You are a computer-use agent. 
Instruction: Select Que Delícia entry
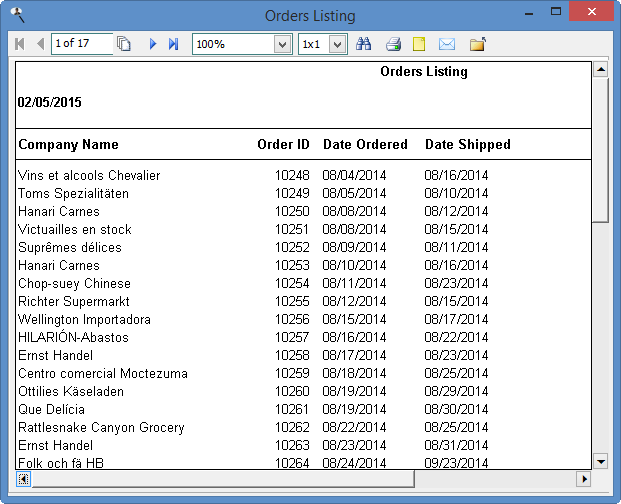[x=51, y=409]
